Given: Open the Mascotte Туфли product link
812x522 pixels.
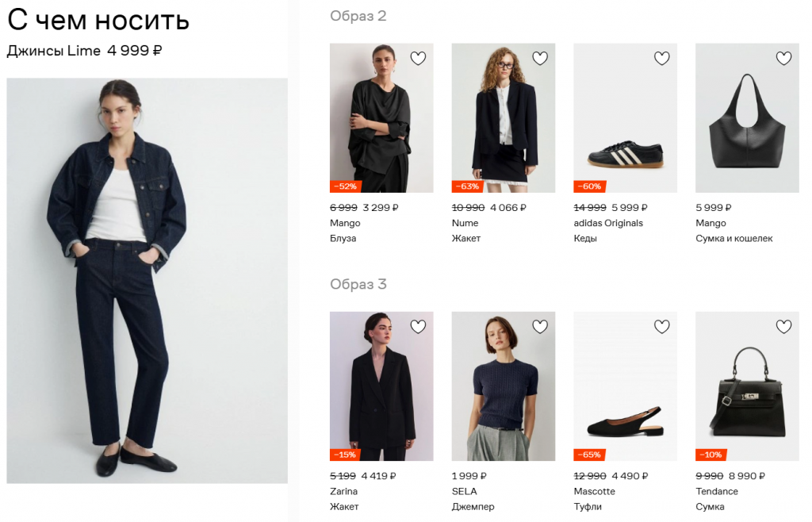Looking at the screenshot, I should point(588,506).
